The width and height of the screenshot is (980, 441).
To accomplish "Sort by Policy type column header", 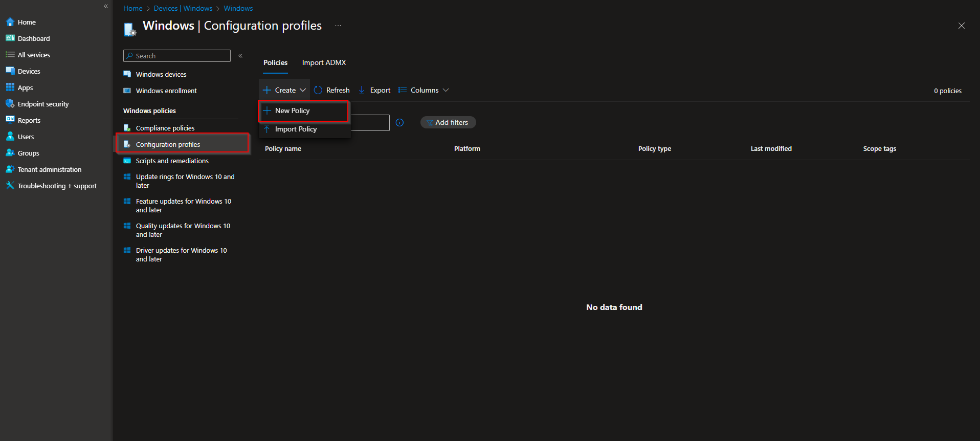I will pyautogui.click(x=655, y=148).
